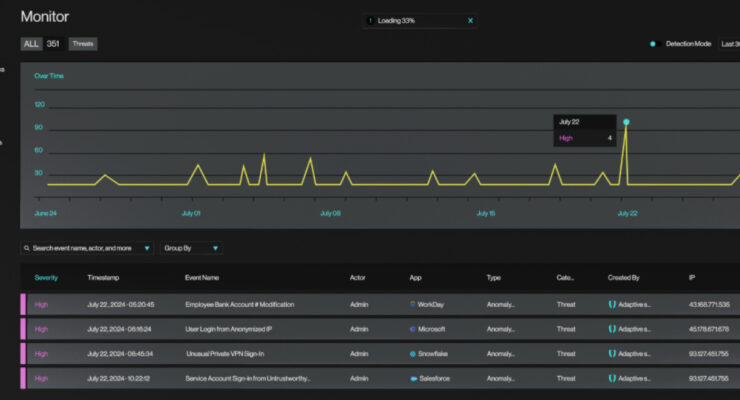Select the ALL events tab
Screen dimensions: 740x400
[x=31, y=44]
